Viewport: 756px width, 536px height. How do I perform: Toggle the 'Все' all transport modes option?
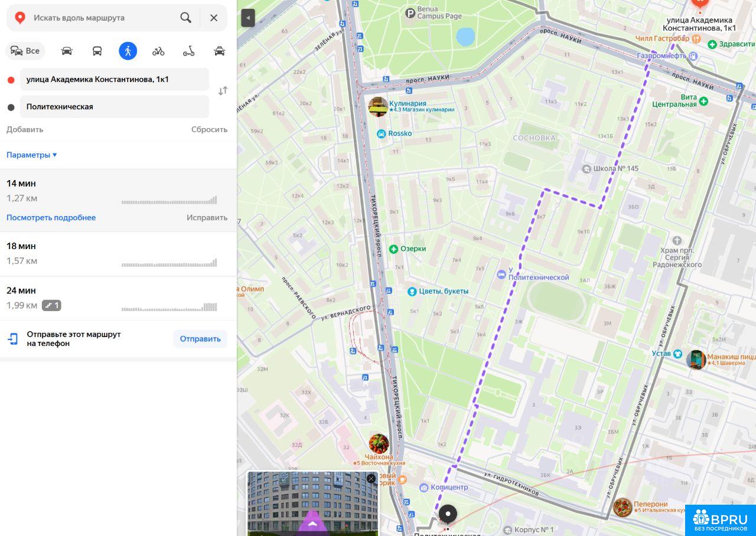(x=25, y=51)
